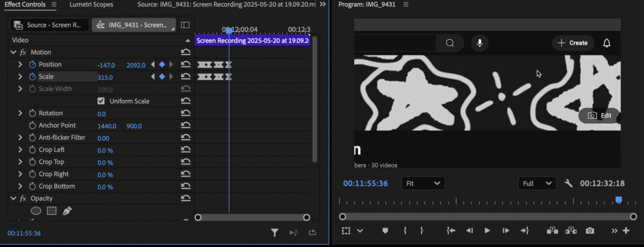The width and height of the screenshot is (644, 247).
Task: Play the sequence in the Program monitor
Action: 487,231
